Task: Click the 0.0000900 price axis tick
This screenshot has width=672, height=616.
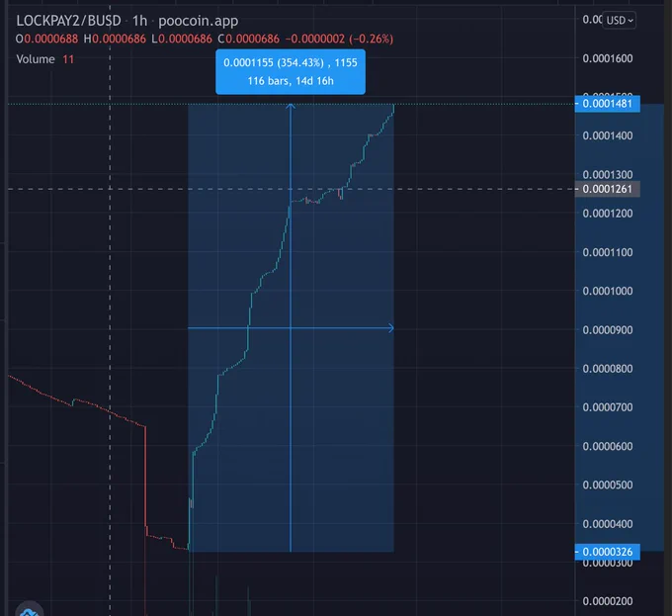Action: (608, 330)
